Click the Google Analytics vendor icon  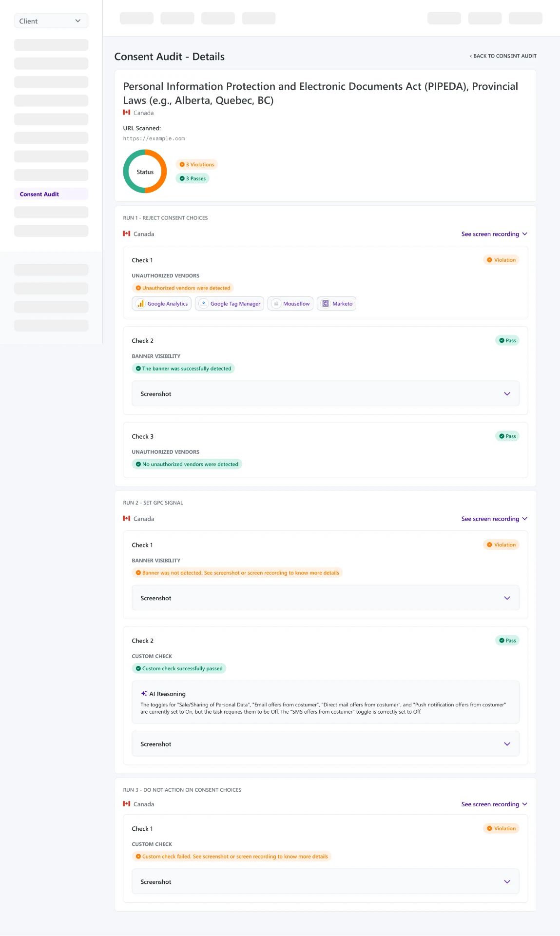click(x=140, y=304)
